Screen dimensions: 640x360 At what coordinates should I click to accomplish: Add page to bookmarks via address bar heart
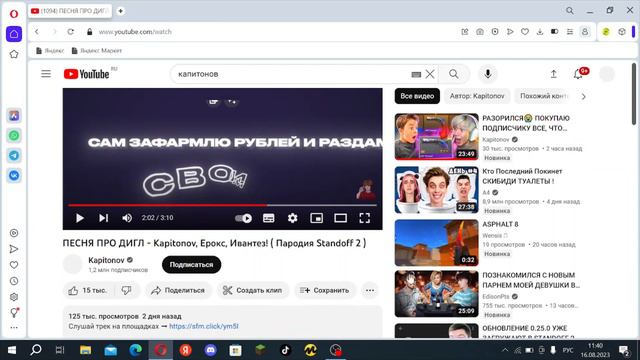[x=525, y=31]
